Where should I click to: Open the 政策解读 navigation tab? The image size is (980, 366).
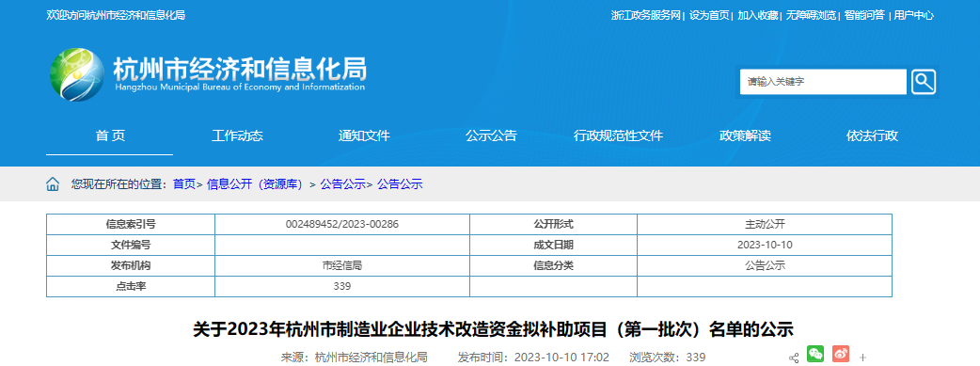(x=745, y=135)
